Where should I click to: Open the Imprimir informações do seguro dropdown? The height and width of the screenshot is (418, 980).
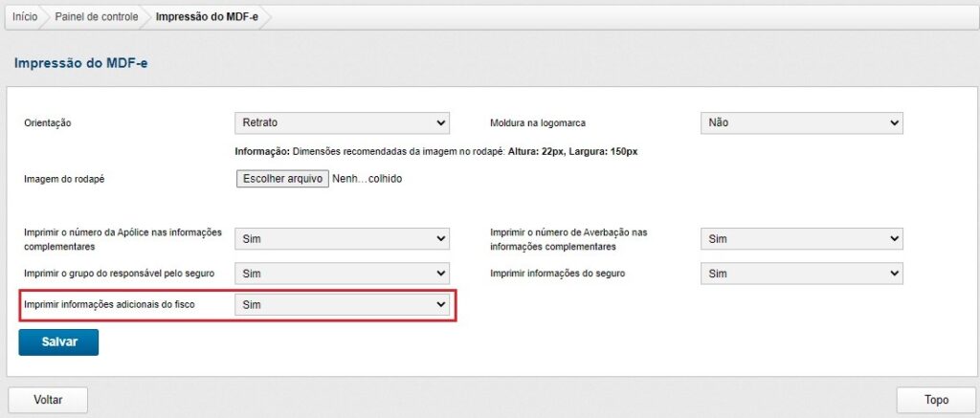click(802, 274)
